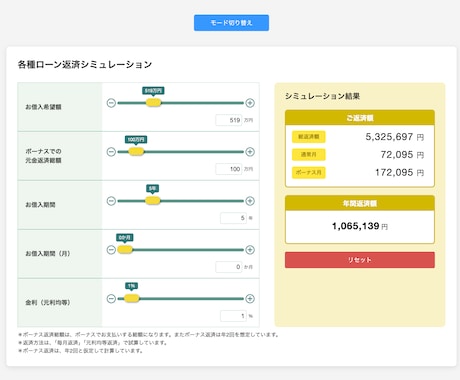Image resolution: width=460 pixels, height=380 pixels.
Task: Focus the interest rate field showing 1
Action: point(233,316)
